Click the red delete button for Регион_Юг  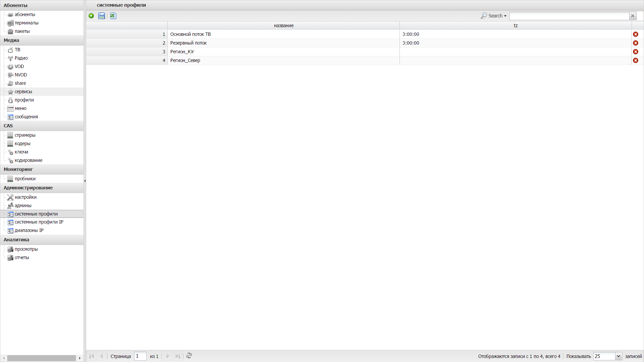pyautogui.click(x=636, y=51)
